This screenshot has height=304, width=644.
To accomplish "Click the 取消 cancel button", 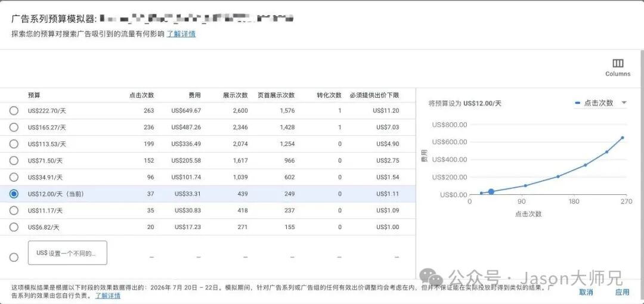I will pos(586,292).
